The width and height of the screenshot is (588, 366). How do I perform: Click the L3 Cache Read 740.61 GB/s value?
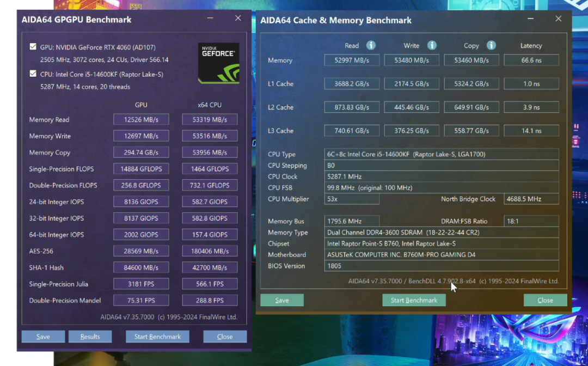(352, 131)
